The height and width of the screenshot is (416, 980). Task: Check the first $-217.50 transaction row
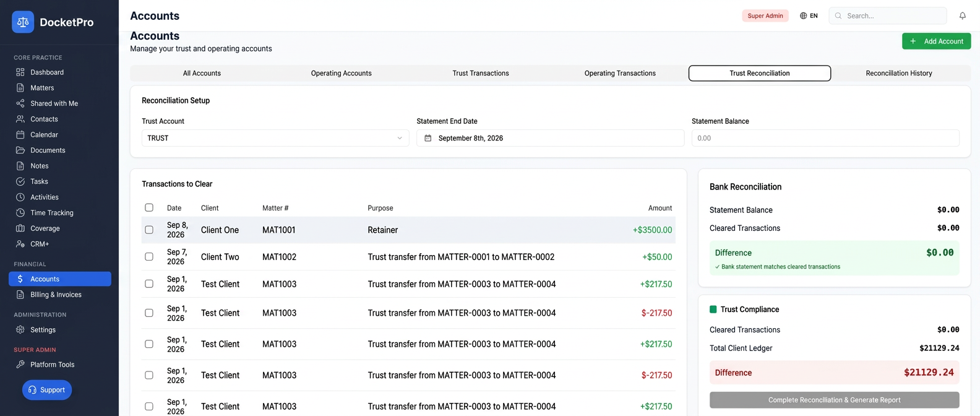pyautogui.click(x=149, y=313)
